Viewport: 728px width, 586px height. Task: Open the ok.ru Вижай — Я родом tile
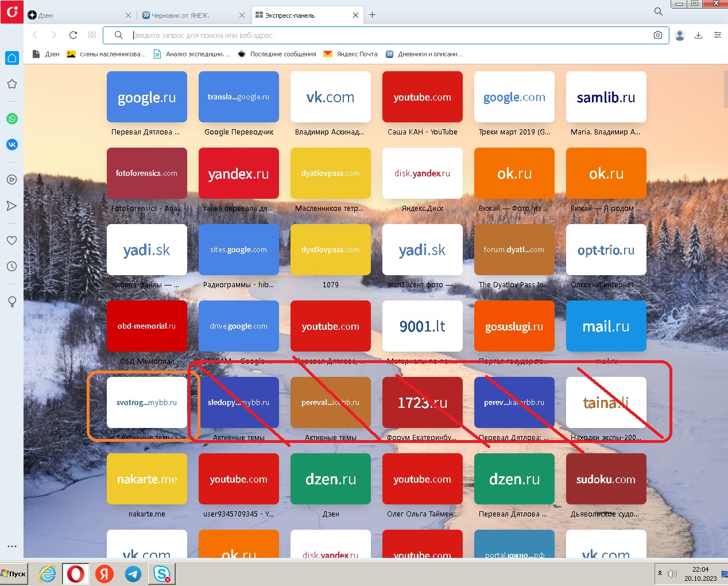[x=606, y=173]
